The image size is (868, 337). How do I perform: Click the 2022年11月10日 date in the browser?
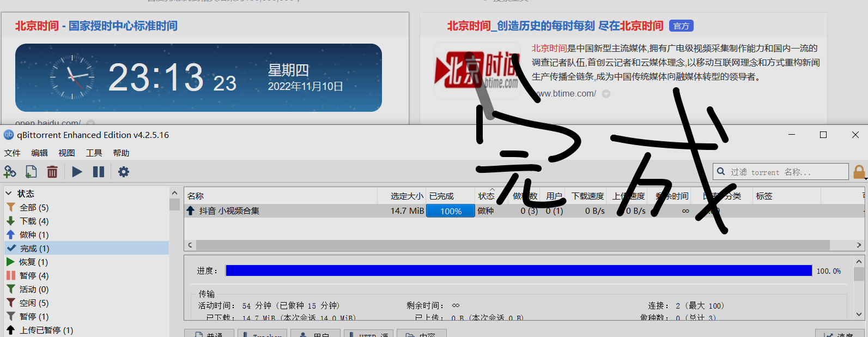point(305,87)
